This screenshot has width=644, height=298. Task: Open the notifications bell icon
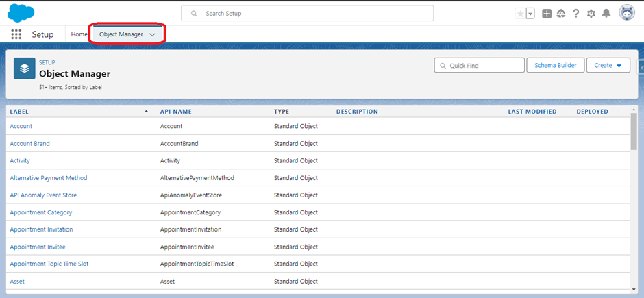[606, 14]
